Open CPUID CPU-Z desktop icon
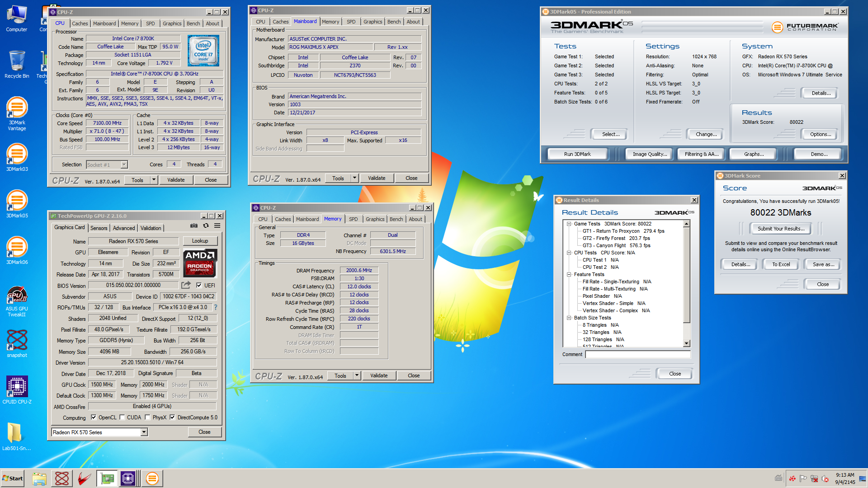Image resolution: width=868 pixels, height=488 pixels. click(17, 390)
